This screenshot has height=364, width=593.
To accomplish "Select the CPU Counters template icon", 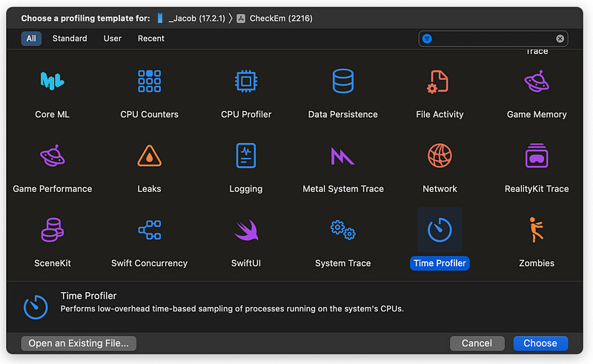I will 150,81.
